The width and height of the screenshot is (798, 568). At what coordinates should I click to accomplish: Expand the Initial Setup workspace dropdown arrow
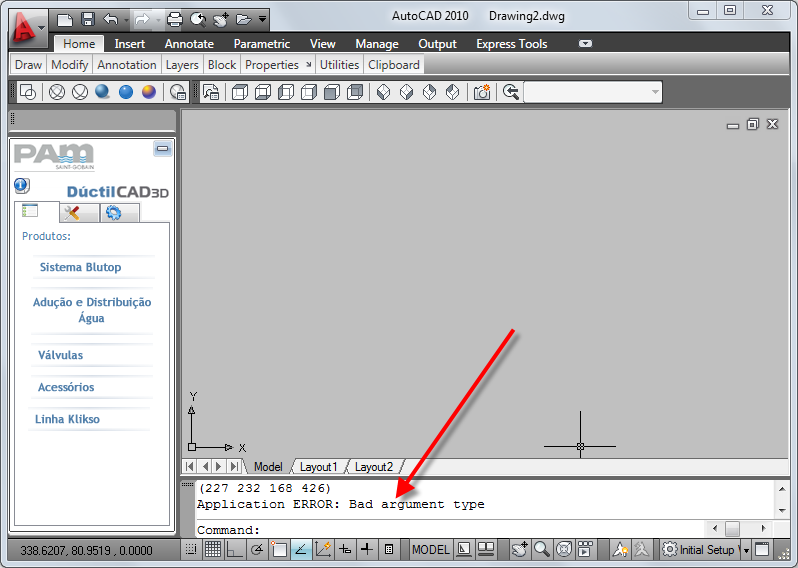(746, 550)
